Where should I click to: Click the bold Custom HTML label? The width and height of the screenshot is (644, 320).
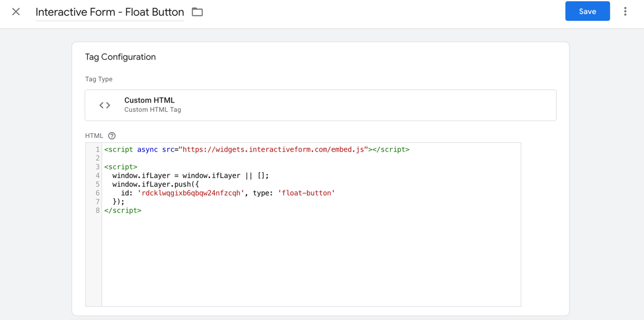(149, 100)
